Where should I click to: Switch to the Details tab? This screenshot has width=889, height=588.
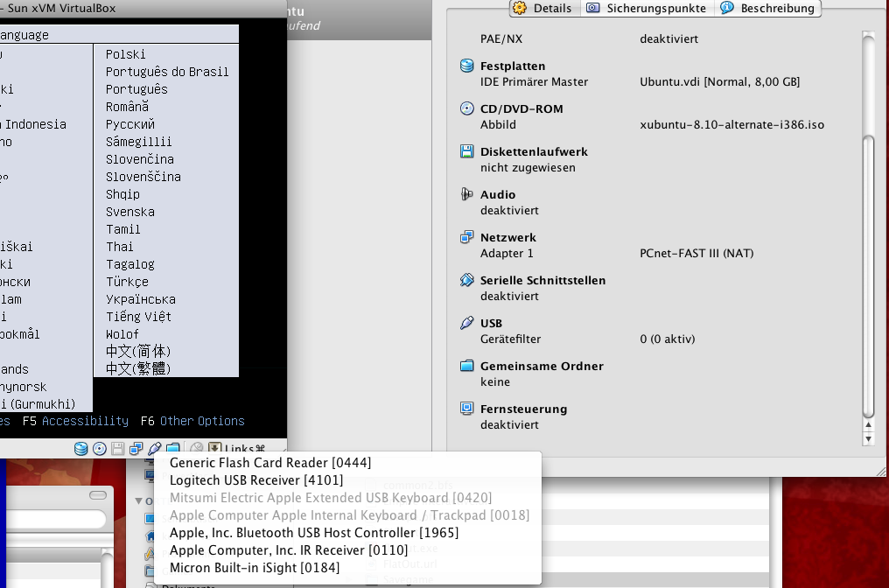point(544,8)
